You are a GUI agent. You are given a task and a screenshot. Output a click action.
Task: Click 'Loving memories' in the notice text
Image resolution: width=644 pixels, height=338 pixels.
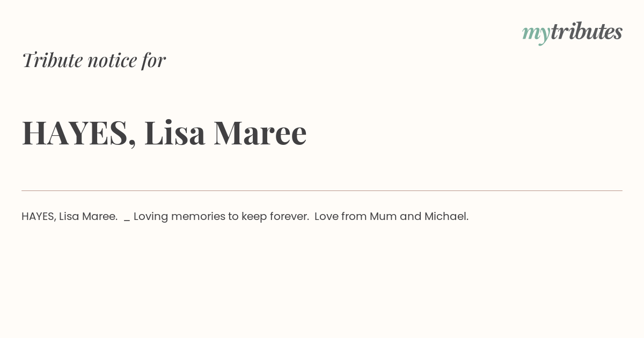coord(179,216)
